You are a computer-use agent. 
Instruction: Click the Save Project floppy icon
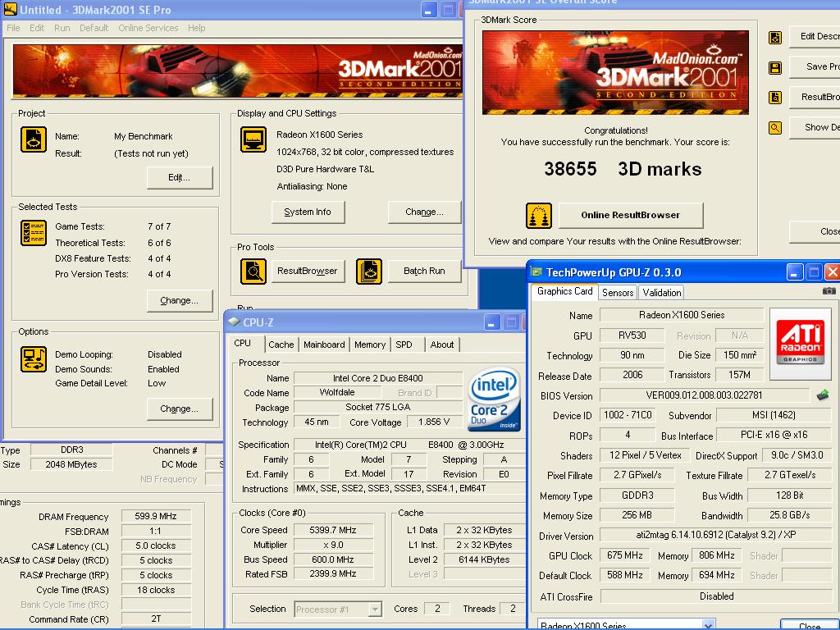coord(774,67)
